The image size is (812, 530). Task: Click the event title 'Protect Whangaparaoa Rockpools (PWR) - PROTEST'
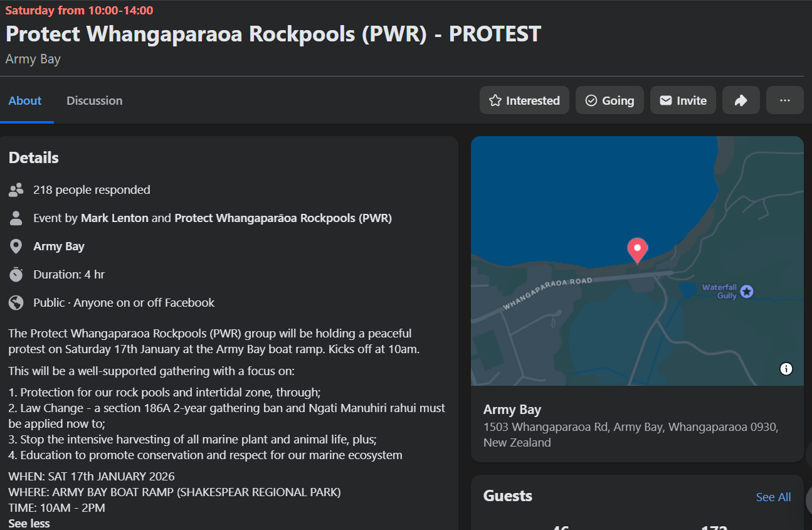click(x=273, y=34)
